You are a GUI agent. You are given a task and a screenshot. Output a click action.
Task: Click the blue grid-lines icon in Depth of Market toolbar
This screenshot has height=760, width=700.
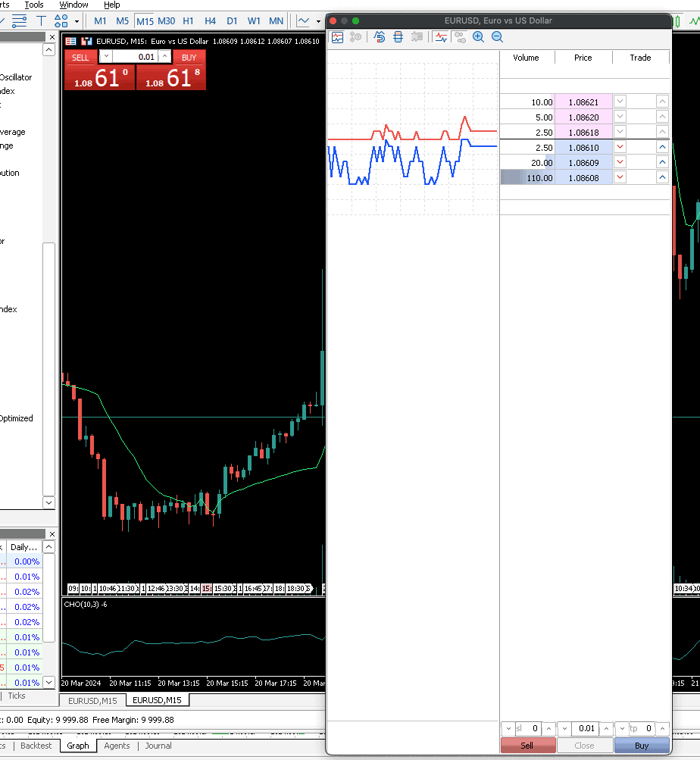point(398,37)
